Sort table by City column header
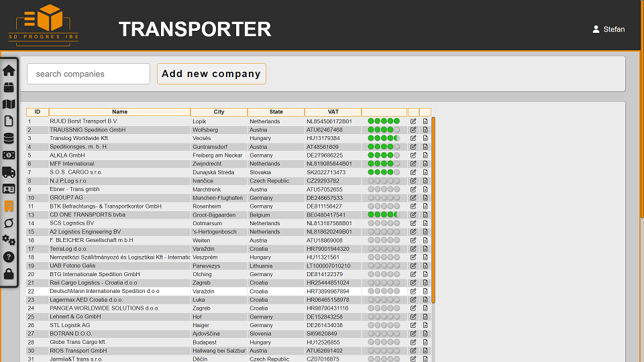 pos(219,112)
